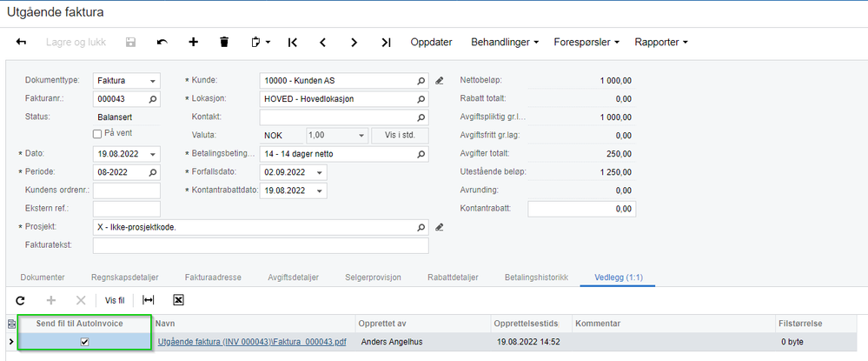This screenshot has height=361, width=868.
Task: Click the undo arrow icon
Action: point(162,42)
